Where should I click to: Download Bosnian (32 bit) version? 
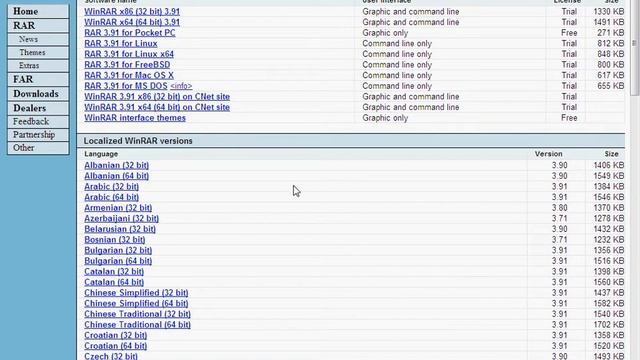click(x=115, y=240)
